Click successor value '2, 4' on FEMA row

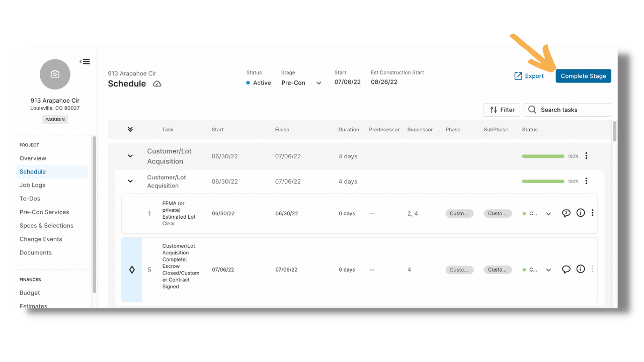(413, 214)
